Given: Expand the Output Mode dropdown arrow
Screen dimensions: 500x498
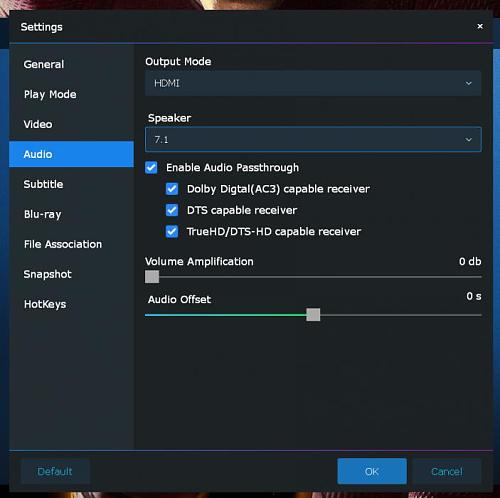Looking at the screenshot, I should pyautogui.click(x=468, y=83).
